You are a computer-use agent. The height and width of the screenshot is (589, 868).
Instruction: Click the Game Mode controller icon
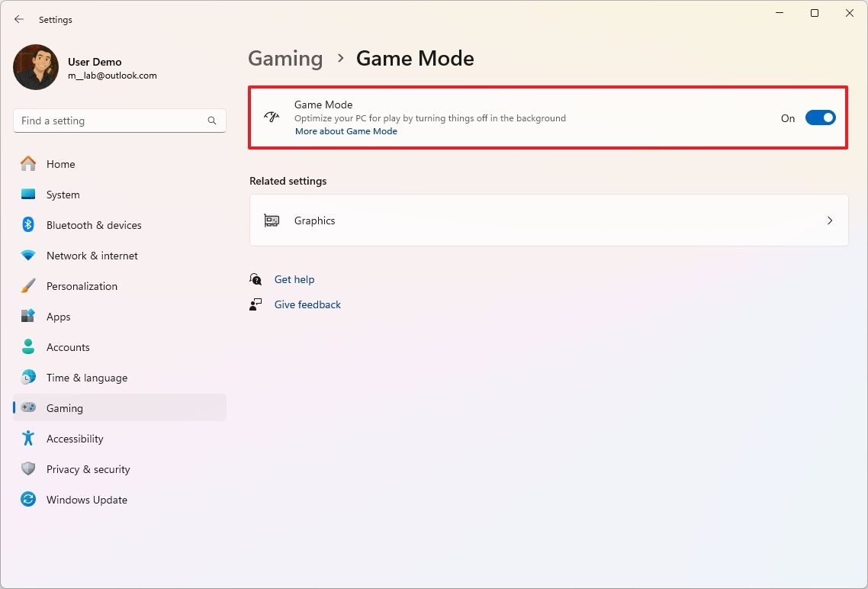coord(272,117)
